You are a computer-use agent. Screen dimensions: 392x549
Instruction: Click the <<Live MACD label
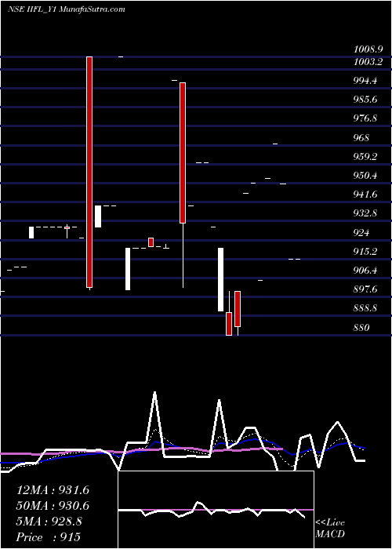[x=330, y=529]
